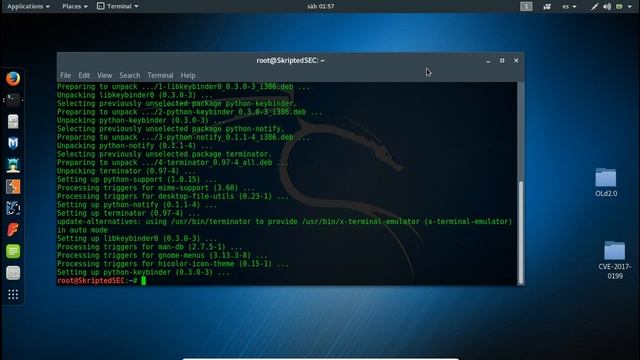Open the gray tweak tool dock icon
This screenshot has height=360, width=640.
pyautogui.click(x=13, y=273)
